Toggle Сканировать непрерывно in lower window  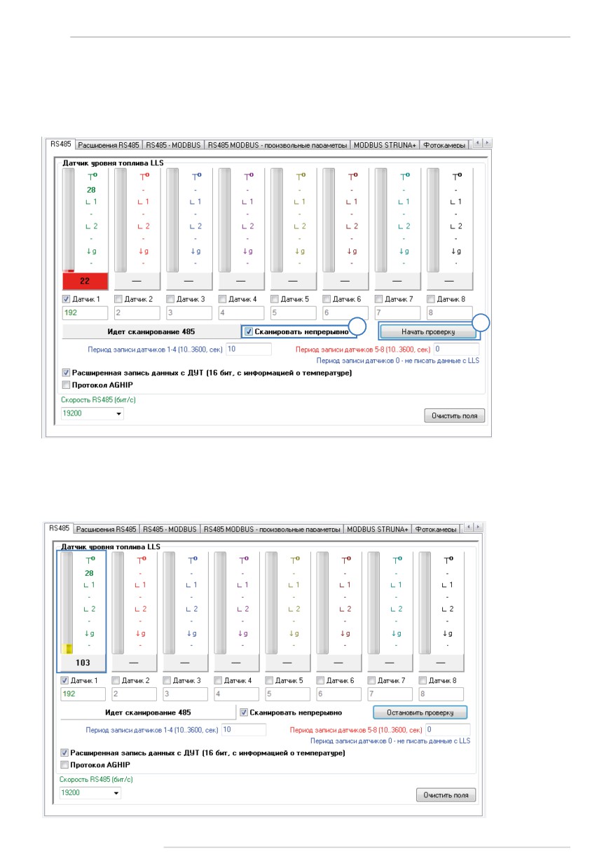(x=244, y=712)
